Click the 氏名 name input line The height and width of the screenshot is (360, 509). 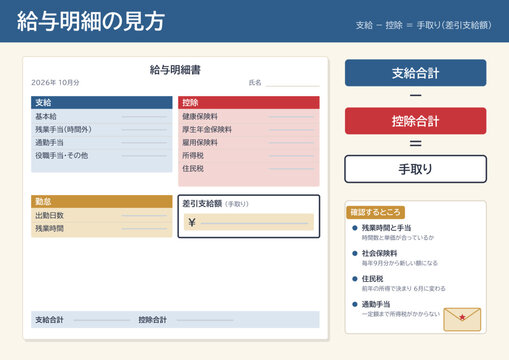click(293, 86)
